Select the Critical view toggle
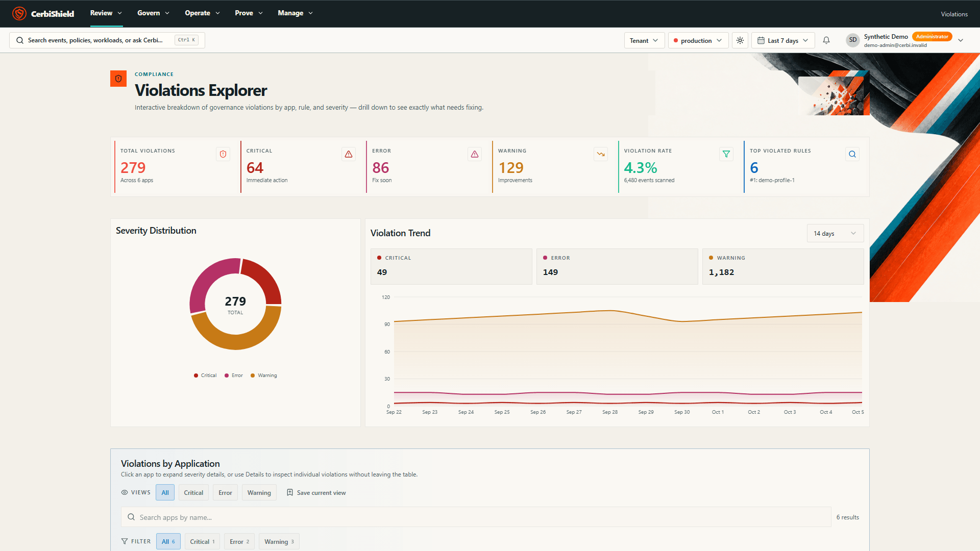980x551 pixels. 193,492
